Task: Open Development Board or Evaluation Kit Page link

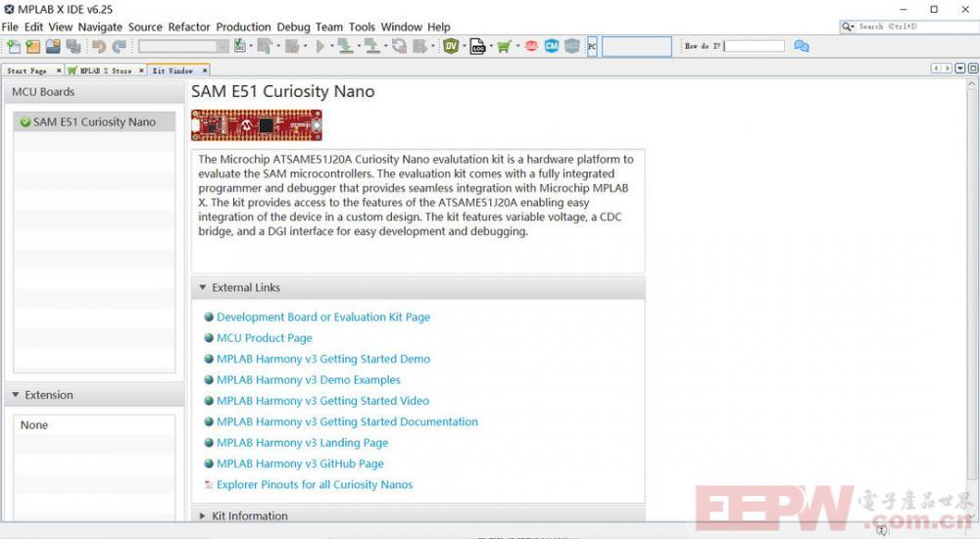Action: pyautogui.click(x=323, y=317)
